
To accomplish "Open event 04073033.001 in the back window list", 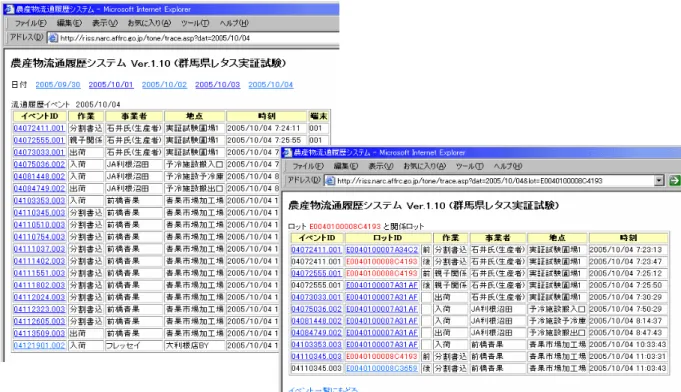I will (39, 152).
